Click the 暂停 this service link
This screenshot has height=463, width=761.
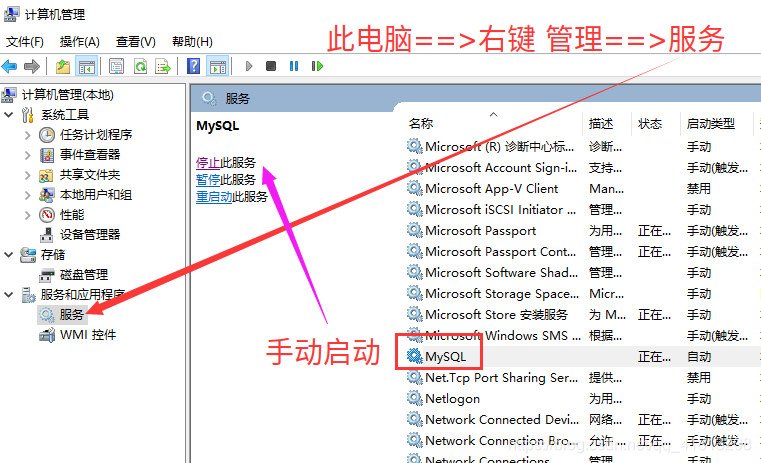[208, 180]
